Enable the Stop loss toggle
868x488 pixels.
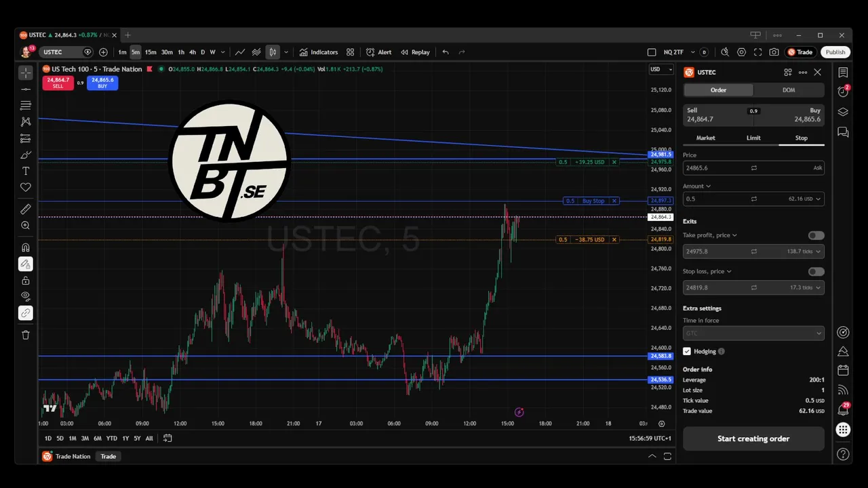[x=816, y=271]
